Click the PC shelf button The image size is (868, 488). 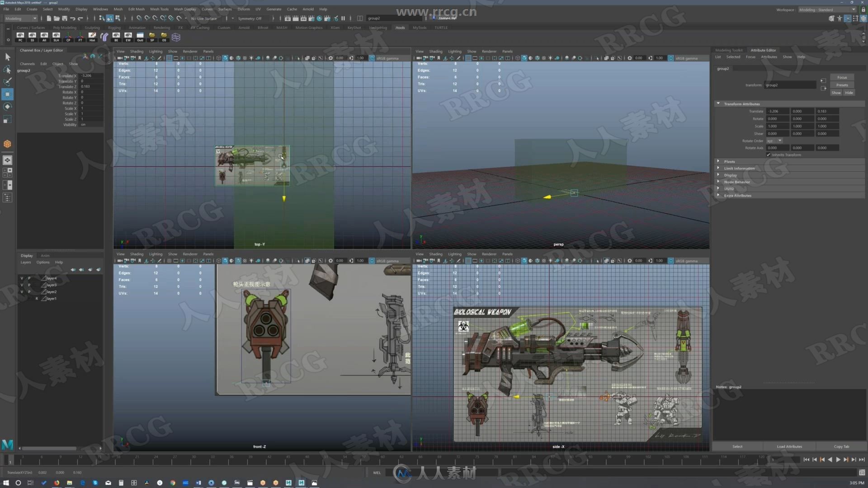click(20, 37)
